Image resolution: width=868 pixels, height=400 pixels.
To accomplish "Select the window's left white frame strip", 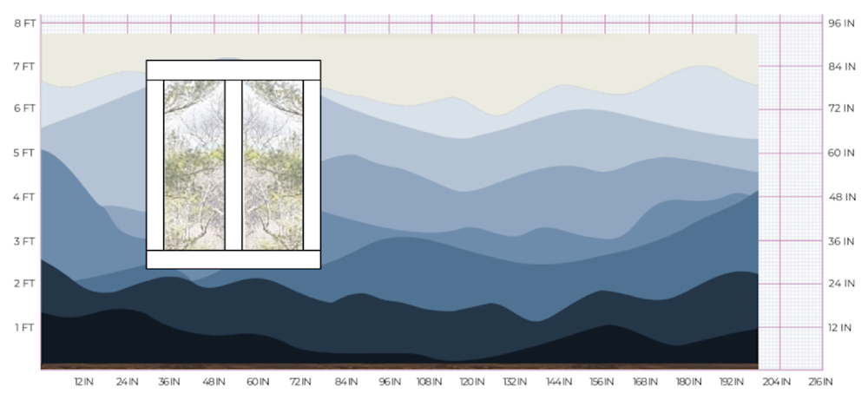I will click(155, 165).
